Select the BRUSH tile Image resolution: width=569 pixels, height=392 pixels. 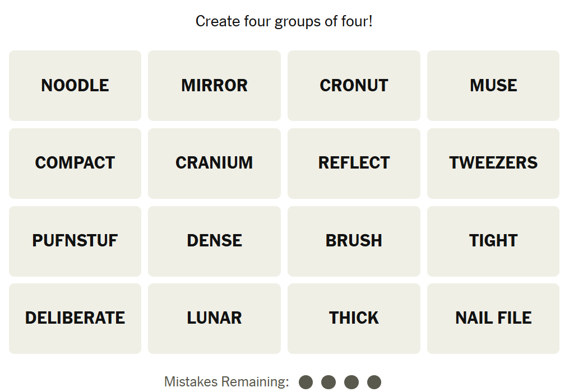[354, 241]
